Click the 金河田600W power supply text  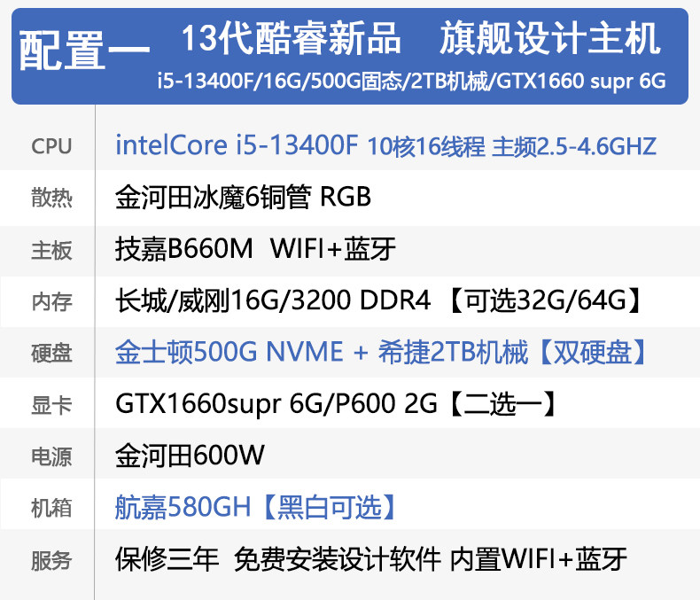click(x=190, y=456)
